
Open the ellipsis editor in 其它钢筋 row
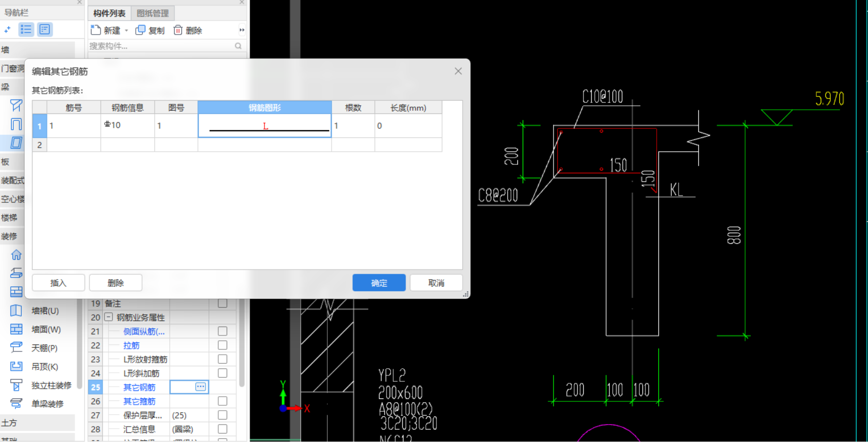click(201, 387)
